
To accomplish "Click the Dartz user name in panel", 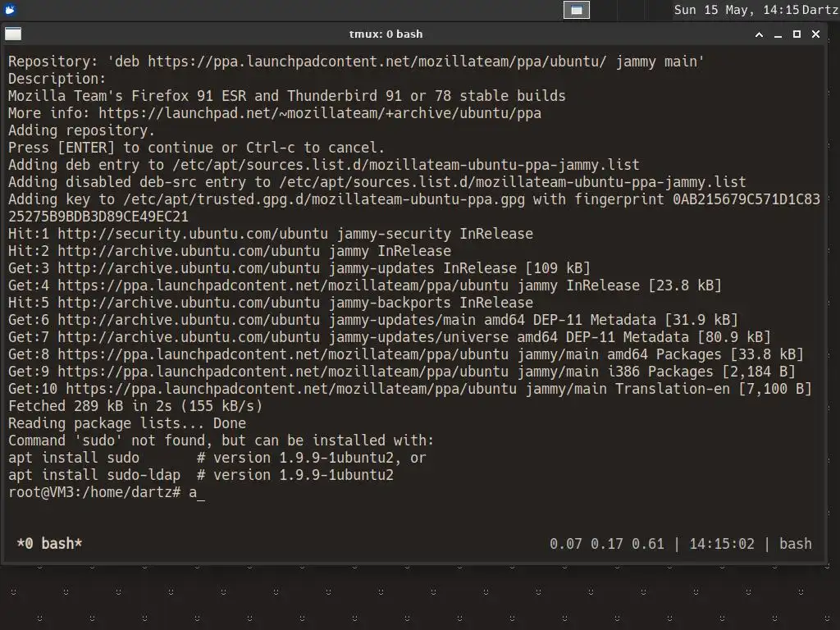I will (819, 10).
